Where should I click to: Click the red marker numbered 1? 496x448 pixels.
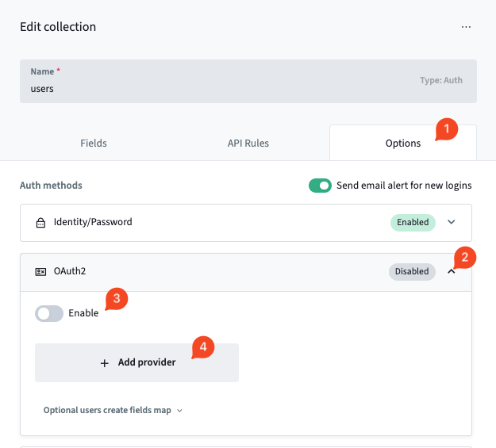click(447, 128)
